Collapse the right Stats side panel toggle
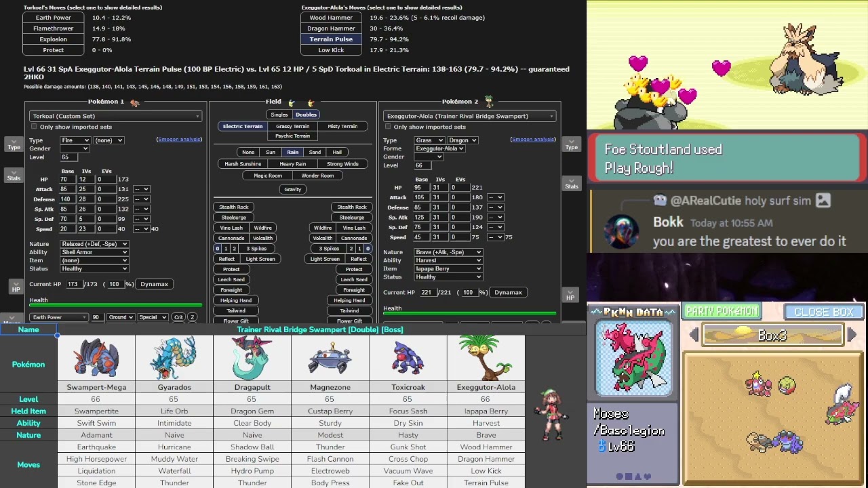Image resolution: width=868 pixels, height=488 pixels. point(571,184)
